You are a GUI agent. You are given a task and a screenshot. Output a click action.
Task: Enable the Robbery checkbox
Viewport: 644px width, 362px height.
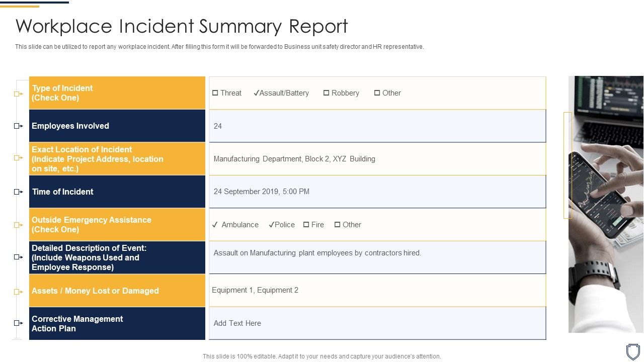(x=327, y=93)
